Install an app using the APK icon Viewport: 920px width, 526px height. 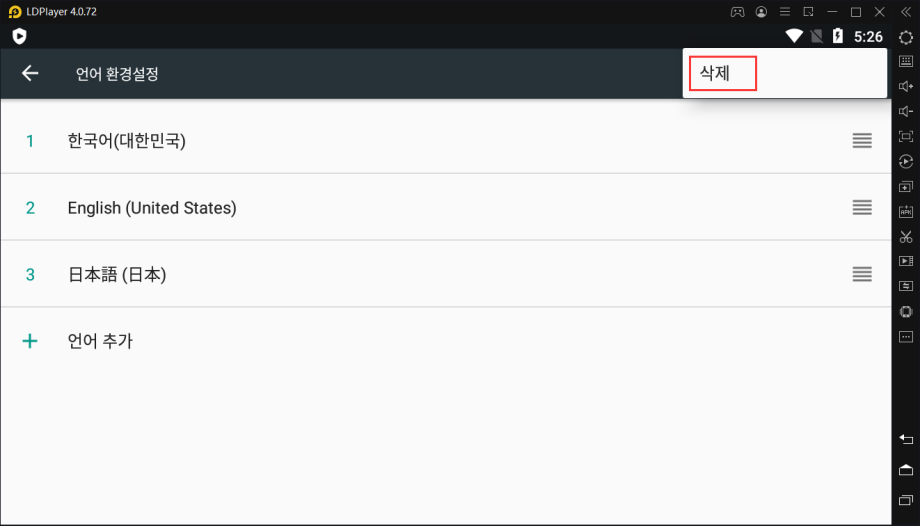tap(906, 212)
